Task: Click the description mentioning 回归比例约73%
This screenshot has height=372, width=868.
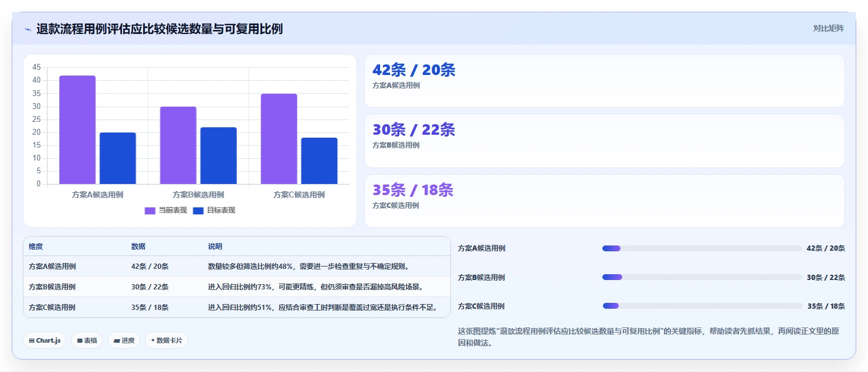Action: (x=316, y=287)
